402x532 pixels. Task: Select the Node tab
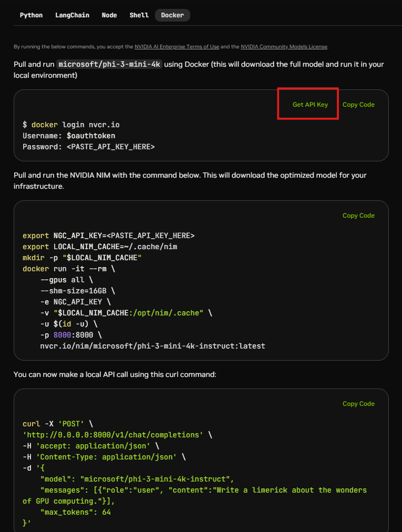[x=109, y=15]
